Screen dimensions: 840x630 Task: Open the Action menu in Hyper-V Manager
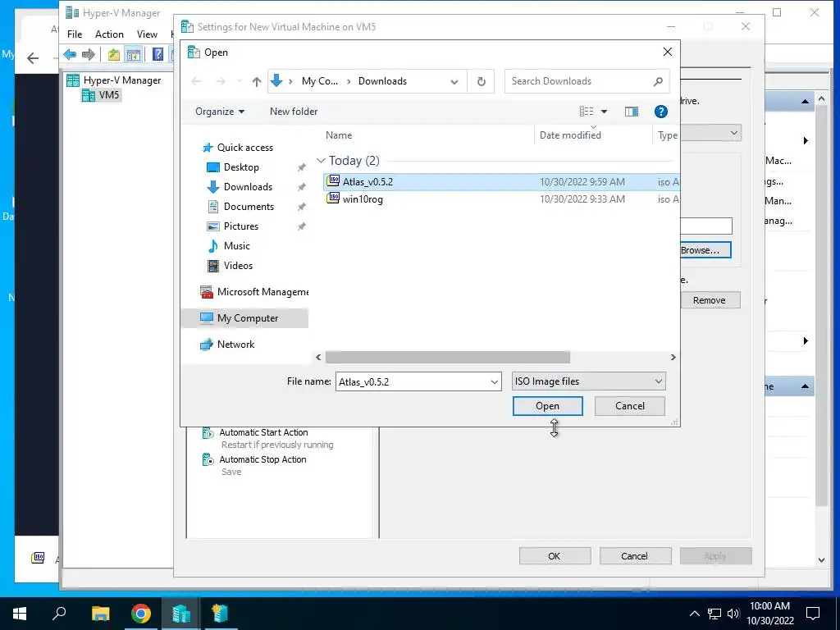pyautogui.click(x=109, y=34)
